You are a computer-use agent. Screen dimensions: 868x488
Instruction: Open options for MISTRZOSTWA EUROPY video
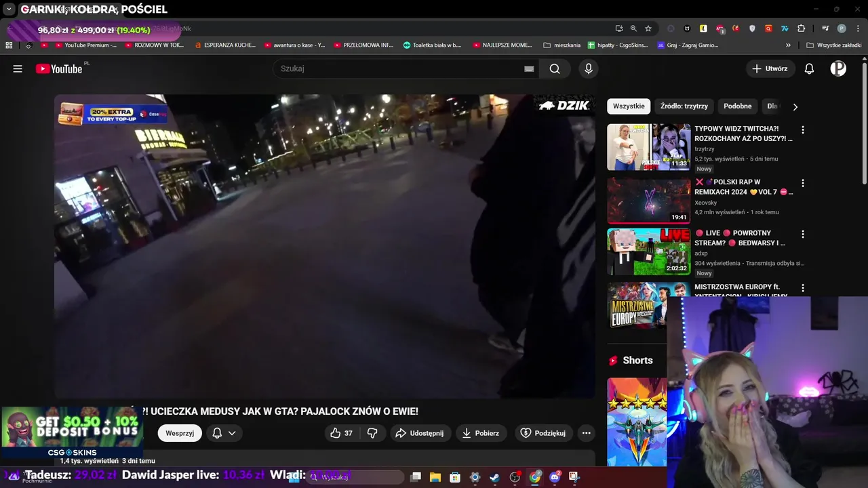(x=803, y=287)
